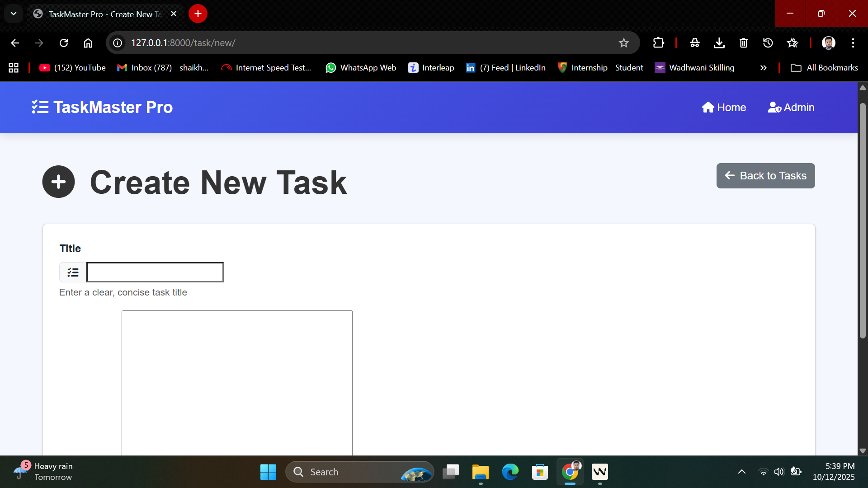This screenshot has width=868, height=488.
Task: Open the Interleap bookmark
Action: (x=431, y=68)
